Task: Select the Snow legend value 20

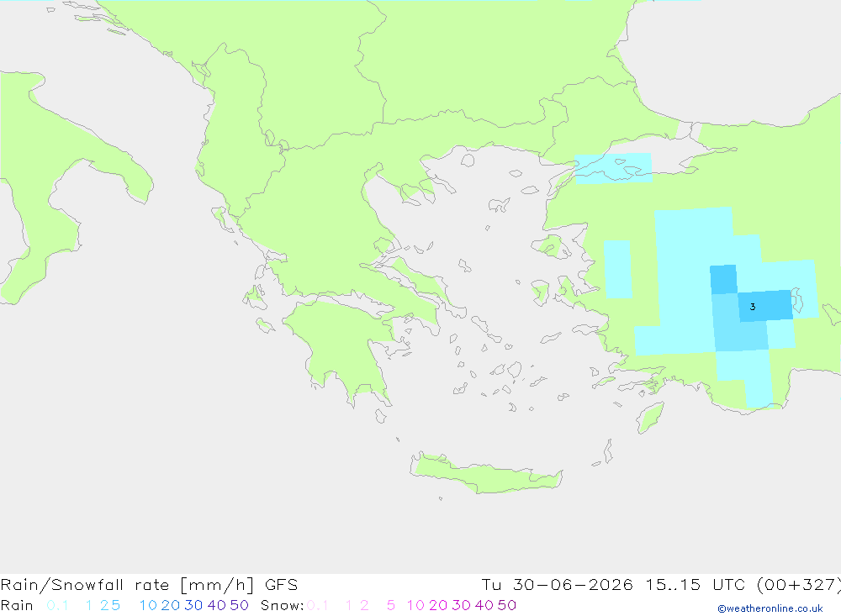Action: [x=438, y=605]
